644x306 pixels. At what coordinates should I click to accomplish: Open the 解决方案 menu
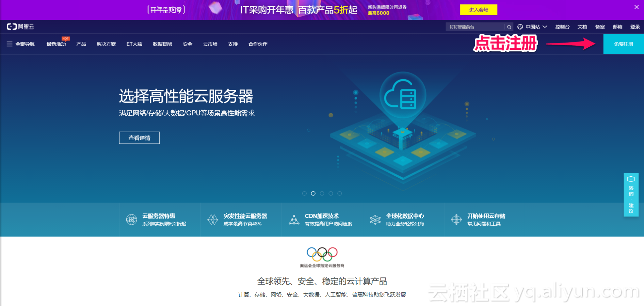pyautogui.click(x=106, y=44)
